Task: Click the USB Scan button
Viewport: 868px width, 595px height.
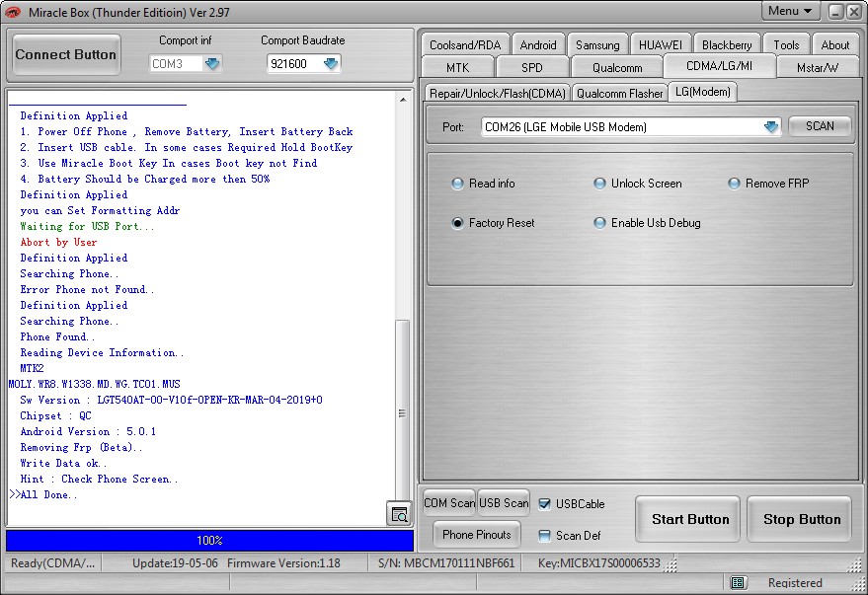Action: point(504,502)
